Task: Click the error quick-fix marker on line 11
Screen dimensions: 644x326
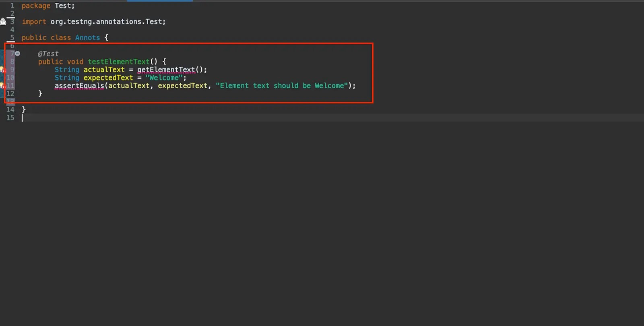Action: click(2, 86)
